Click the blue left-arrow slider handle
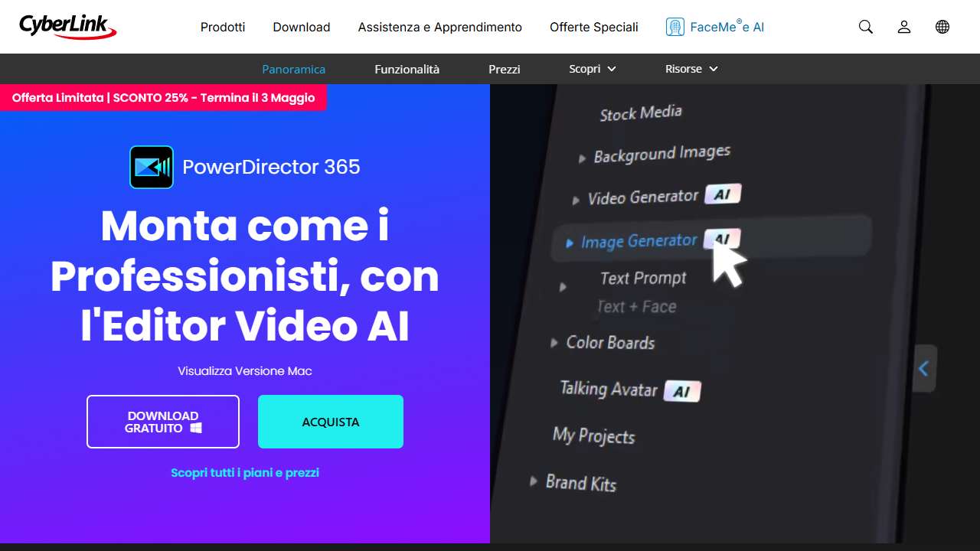The image size is (980, 551). point(924,369)
